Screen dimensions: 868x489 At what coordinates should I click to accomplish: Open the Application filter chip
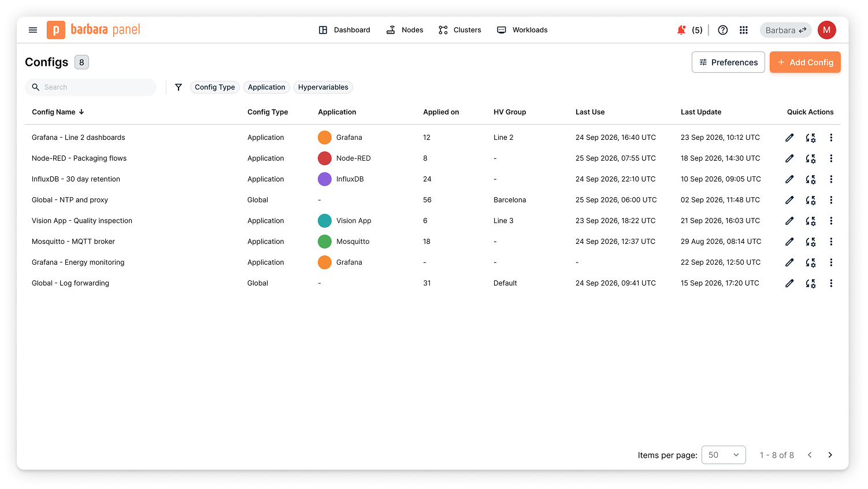coord(266,87)
